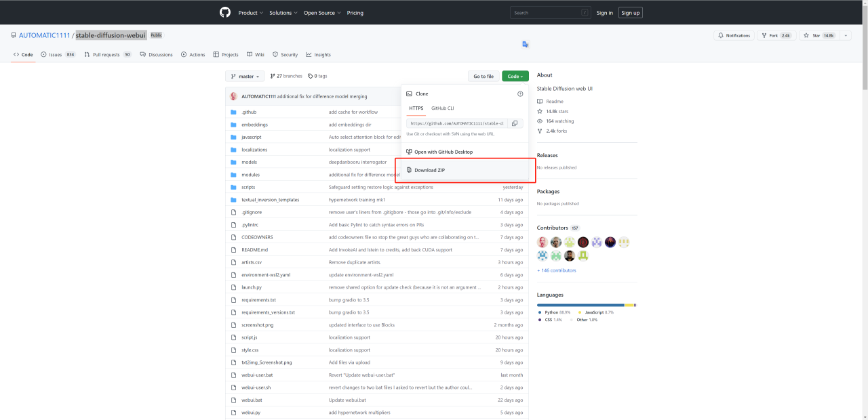Click the AUTOMATIC1111 owner link

[x=45, y=35]
